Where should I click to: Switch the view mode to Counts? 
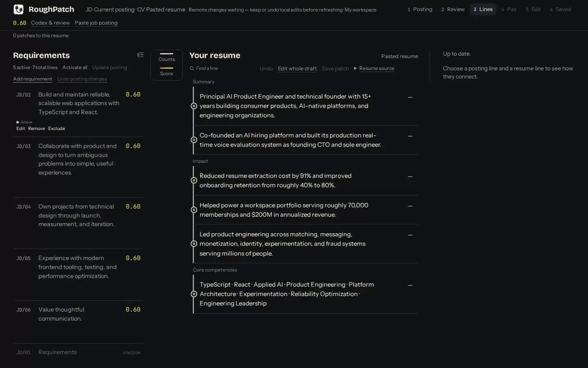(x=167, y=57)
